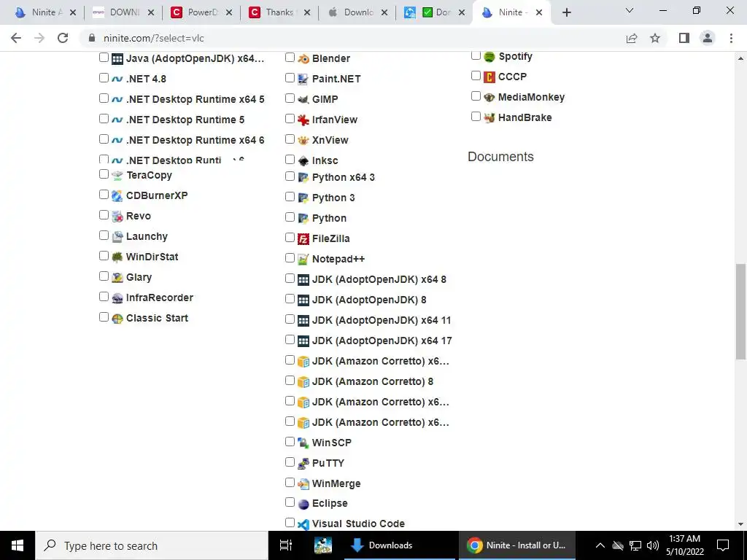Viewport: 747px width, 560px height.
Task: Close the active Ninite tab
Action: (539, 12)
